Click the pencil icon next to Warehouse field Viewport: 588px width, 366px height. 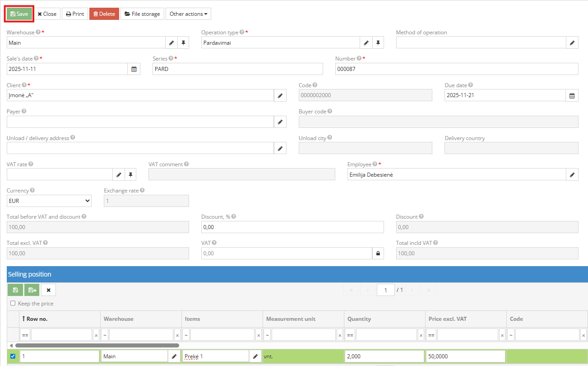(x=171, y=43)
